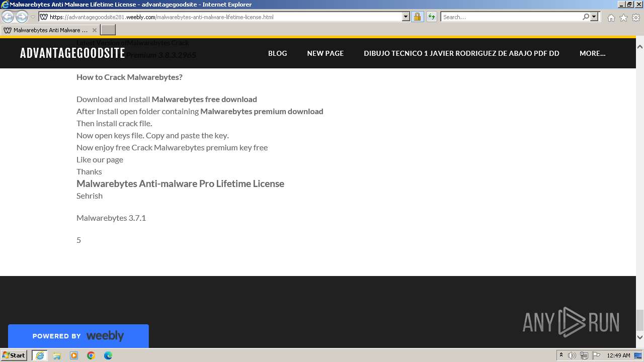Click the address bar URL field

pos(220,17)
